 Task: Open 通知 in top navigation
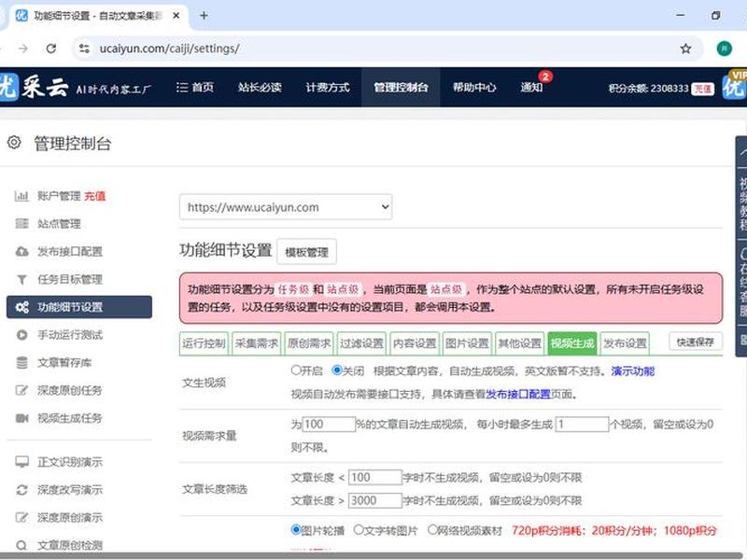tap(531, 87)
